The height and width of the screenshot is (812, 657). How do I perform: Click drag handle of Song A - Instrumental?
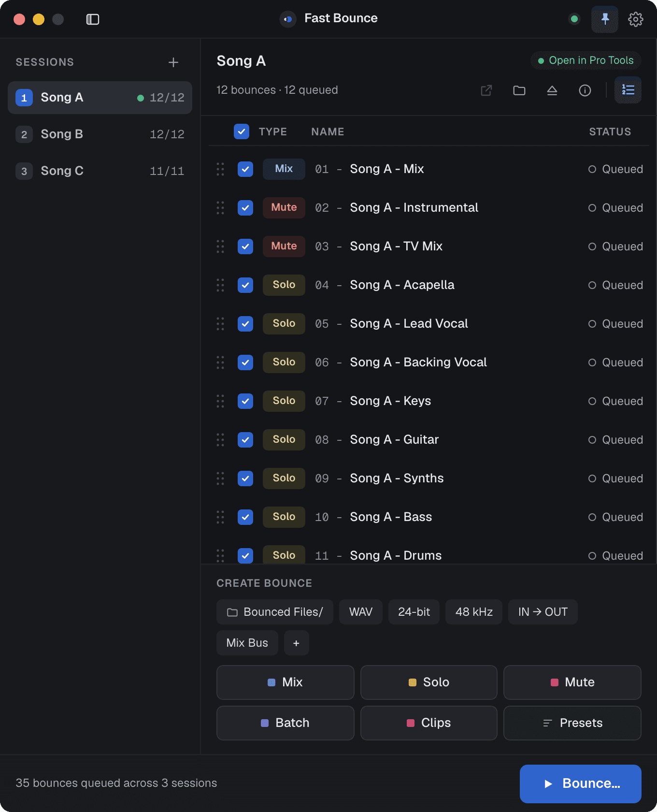(220, 208)
